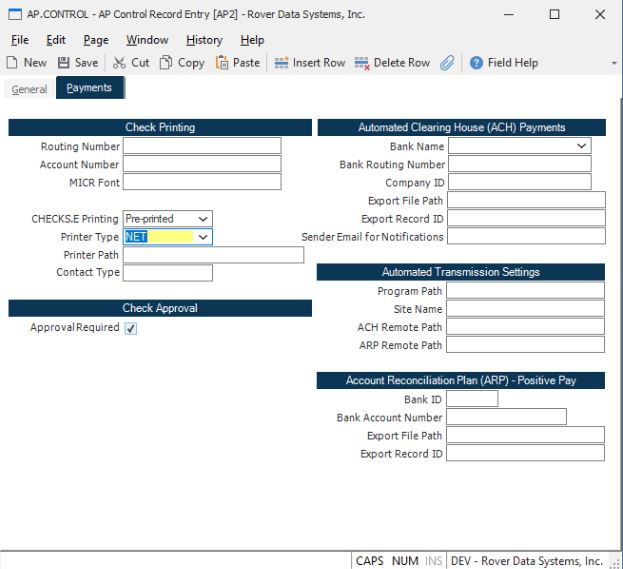The width and height of the screenshot is (623, 569).
Task: Expand the CHECKS.E Printing dropdown
Action: click(203, 218)
